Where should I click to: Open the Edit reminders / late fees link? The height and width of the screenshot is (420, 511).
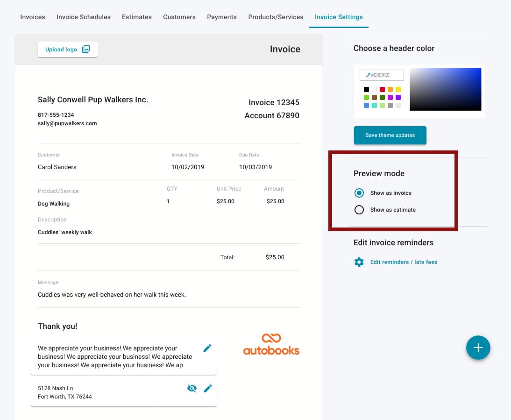(404, 262)
